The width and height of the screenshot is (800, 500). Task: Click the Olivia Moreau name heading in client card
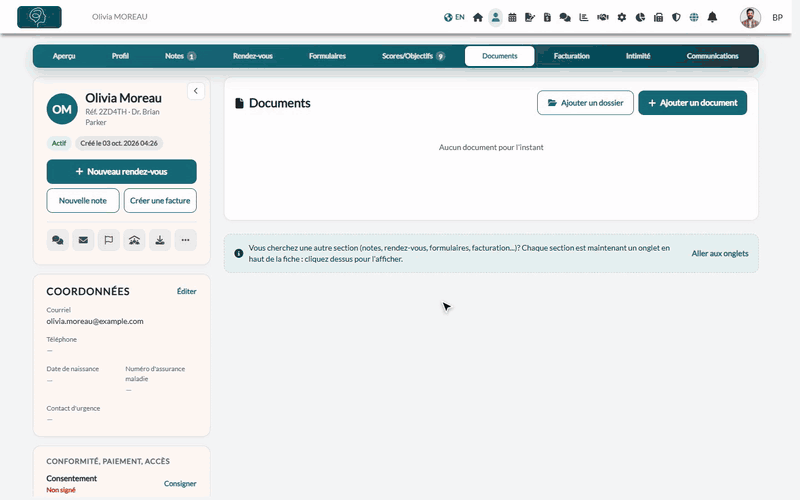point(123,98)
